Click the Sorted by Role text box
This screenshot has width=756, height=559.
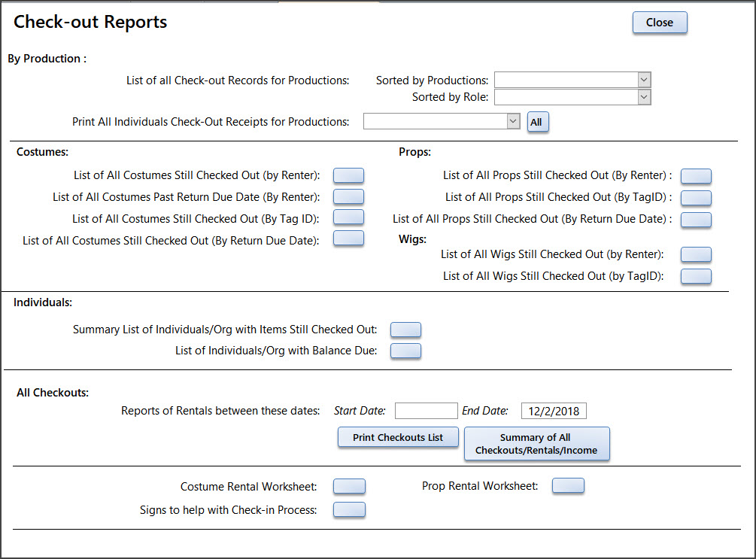pos(566,97)
